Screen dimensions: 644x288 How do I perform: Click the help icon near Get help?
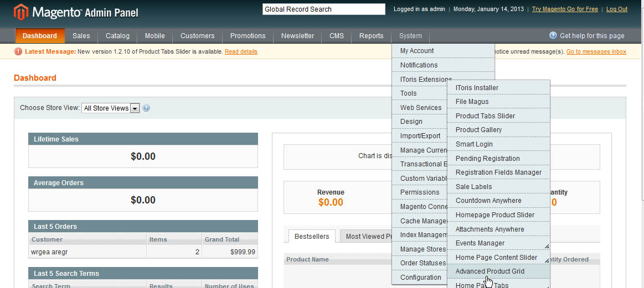click(553, 36)
